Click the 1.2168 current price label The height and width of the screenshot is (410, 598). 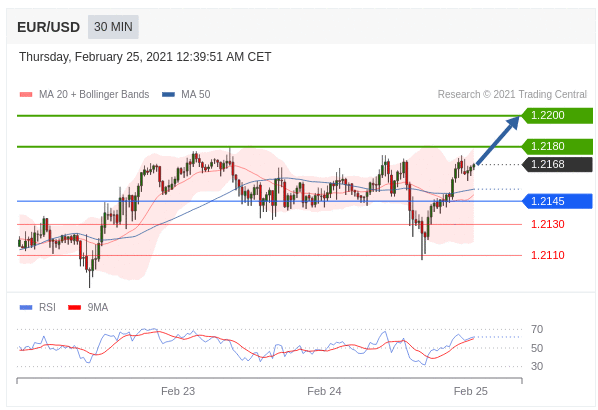coord(557,164)
